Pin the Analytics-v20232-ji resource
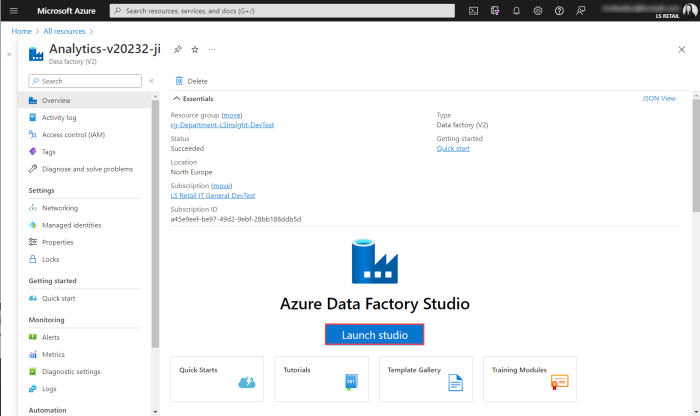 point(178,49)
